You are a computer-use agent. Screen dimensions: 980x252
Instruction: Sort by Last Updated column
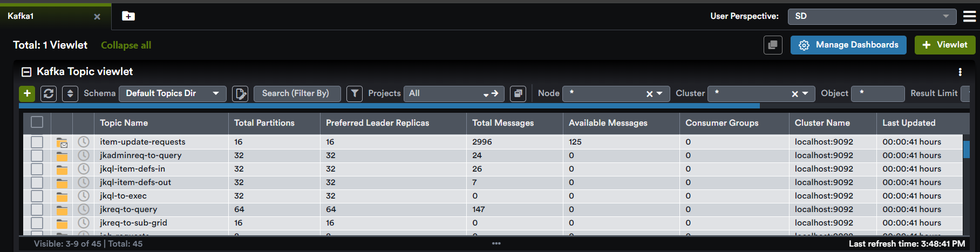[909, 123]
